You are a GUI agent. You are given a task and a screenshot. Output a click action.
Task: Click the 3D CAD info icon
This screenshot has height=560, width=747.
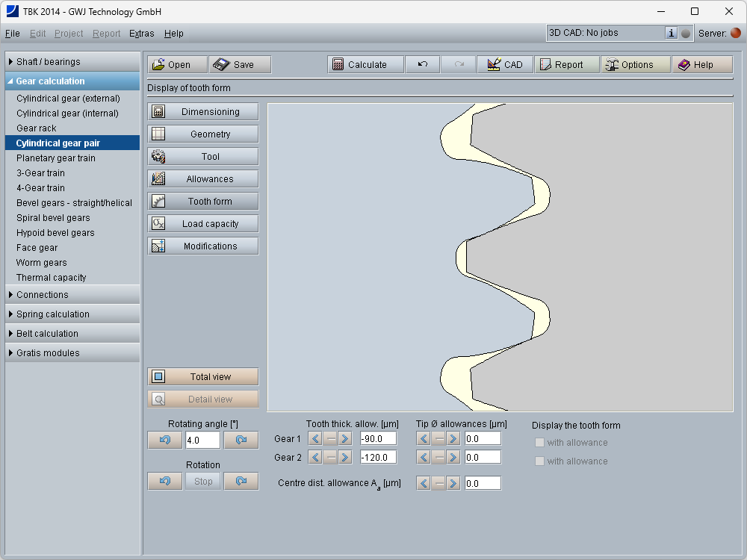(x=671, y=33)
